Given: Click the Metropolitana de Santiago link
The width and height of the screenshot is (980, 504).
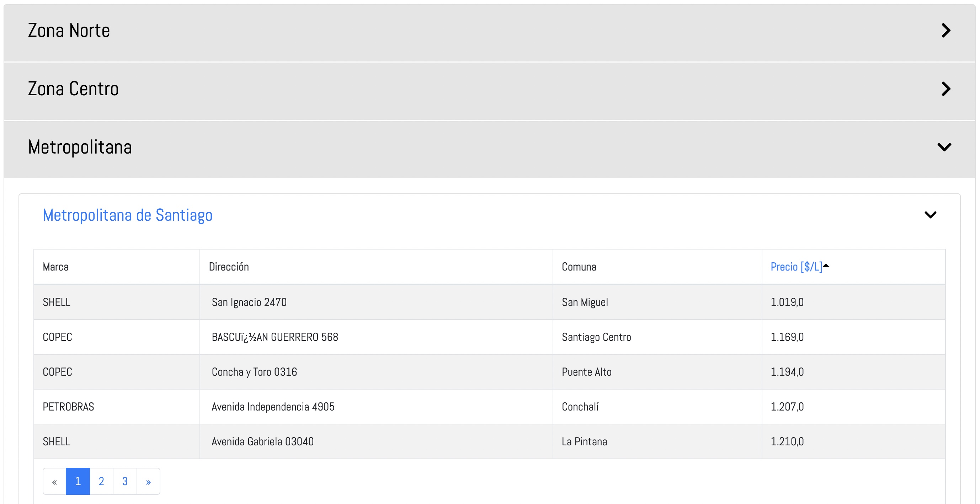Looking at the screenshot, I should 127,215.
